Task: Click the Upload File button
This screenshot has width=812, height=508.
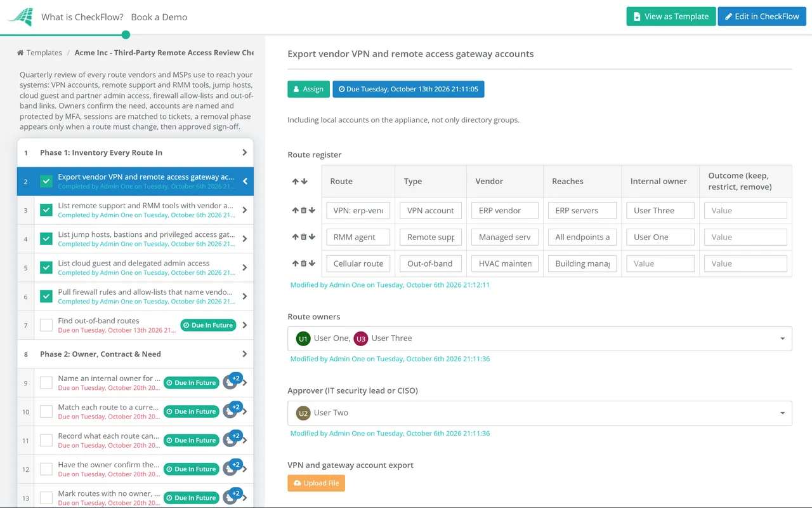Action: [x=316, y=483]
